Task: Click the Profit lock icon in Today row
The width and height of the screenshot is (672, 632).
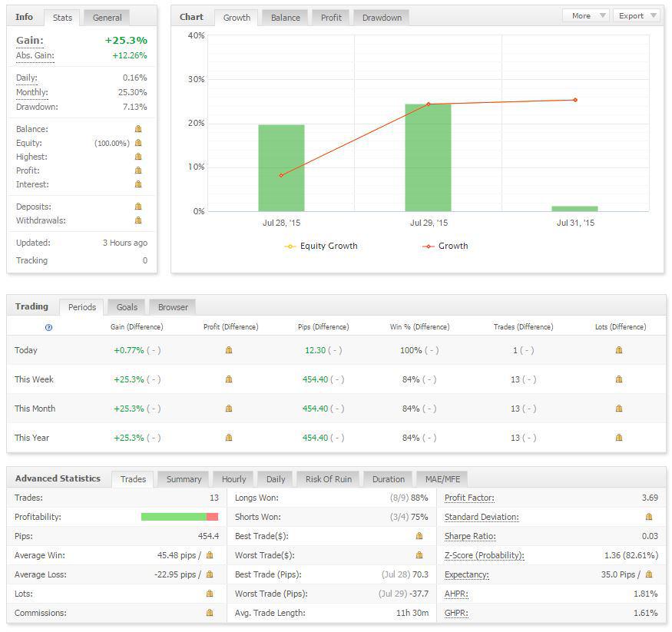Action: tap(229, 350)
